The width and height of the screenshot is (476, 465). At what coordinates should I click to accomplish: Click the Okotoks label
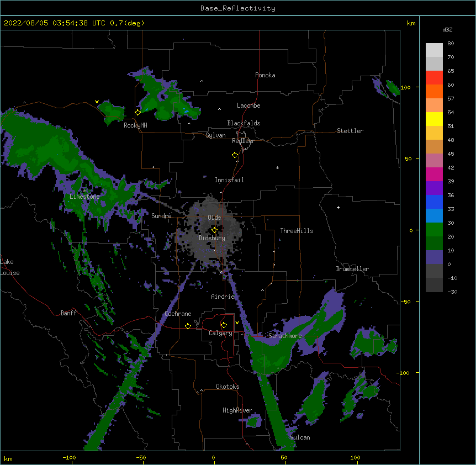click(228, 387)
